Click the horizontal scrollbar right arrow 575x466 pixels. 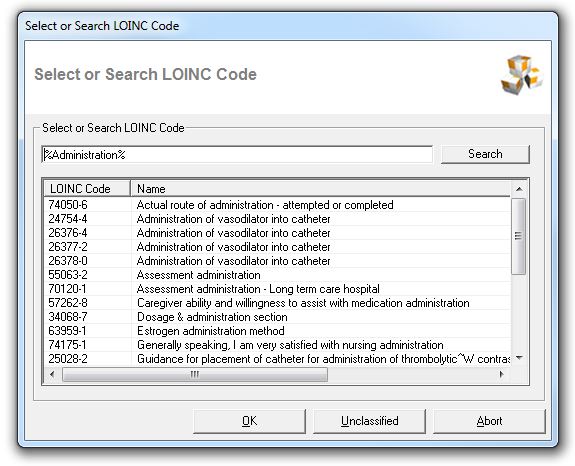click(501, 374)
